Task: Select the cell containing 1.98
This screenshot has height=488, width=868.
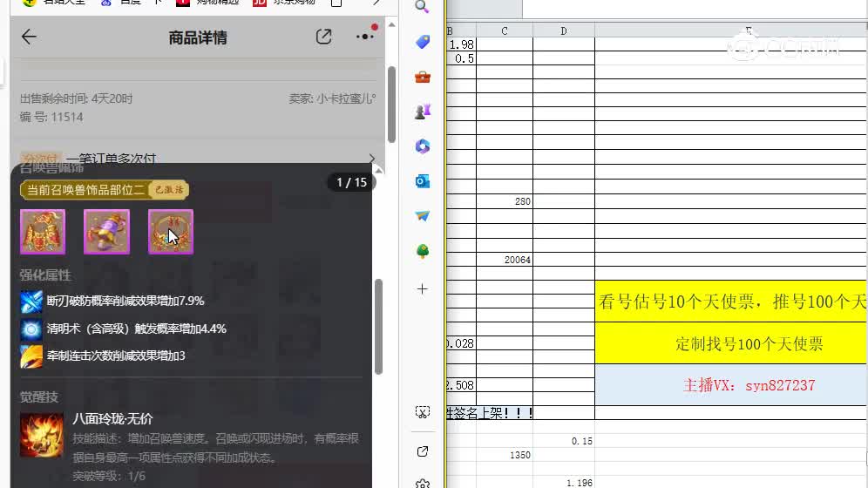Action: point(461,44)
